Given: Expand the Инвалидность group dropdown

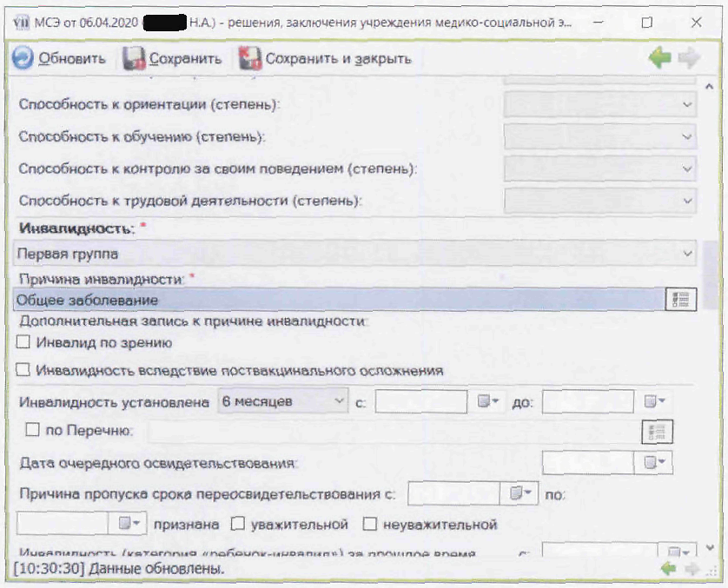Looking at the screenshot, I should tap(688, 254).
